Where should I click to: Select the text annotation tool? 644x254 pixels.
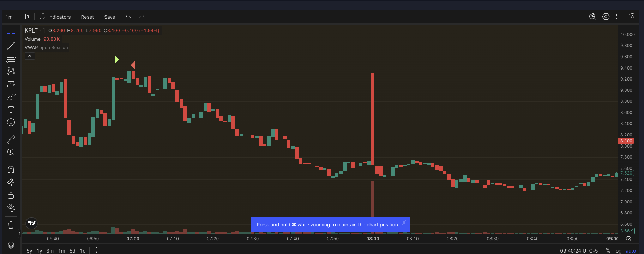tap(11, 110)
